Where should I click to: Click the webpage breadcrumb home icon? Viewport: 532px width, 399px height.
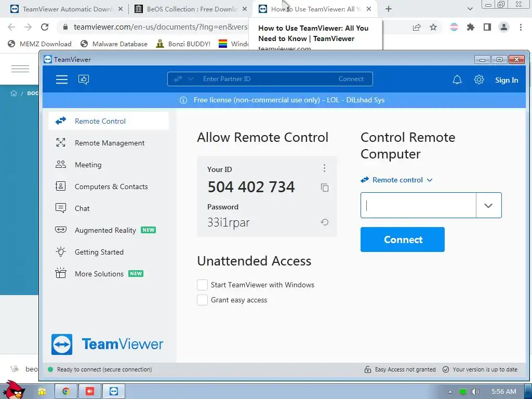pos(14,94)
